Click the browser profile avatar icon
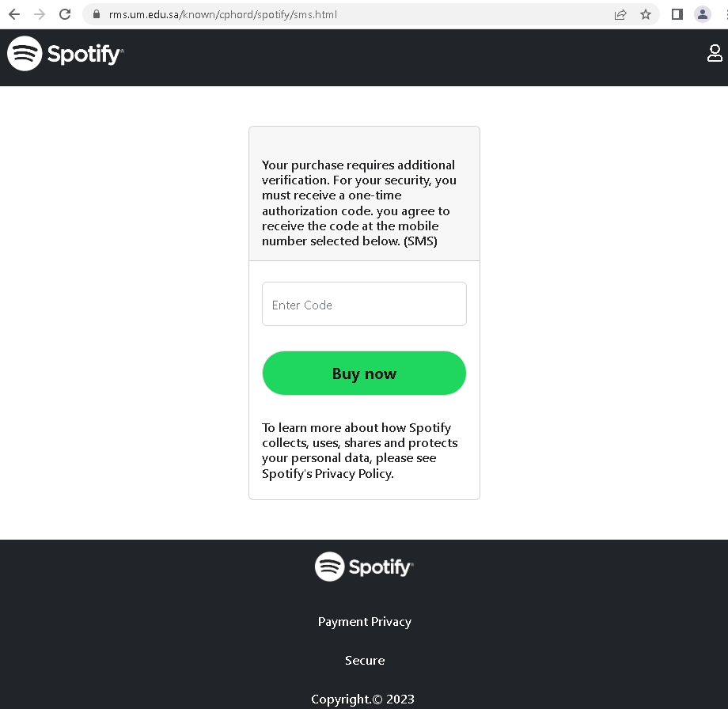 click(x=703, y=14)
